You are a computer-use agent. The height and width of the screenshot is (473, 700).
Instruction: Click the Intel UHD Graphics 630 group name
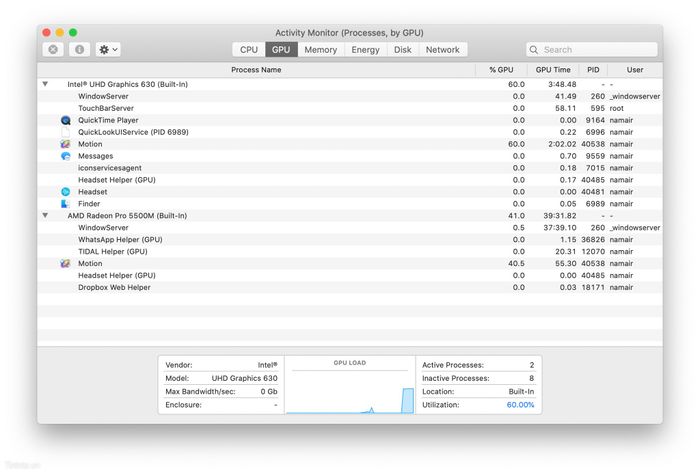(127, 84)
